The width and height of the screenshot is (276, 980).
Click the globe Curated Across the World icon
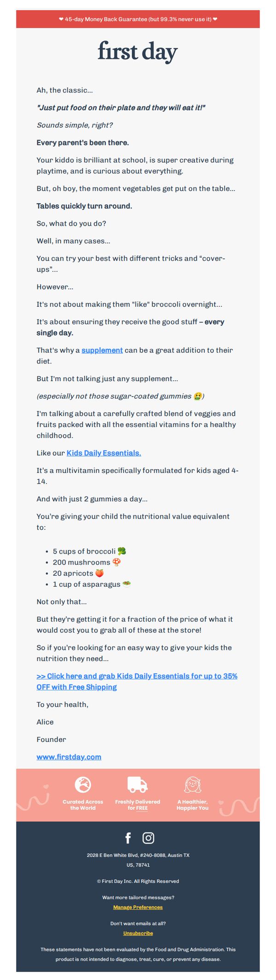tap(83, 784)
